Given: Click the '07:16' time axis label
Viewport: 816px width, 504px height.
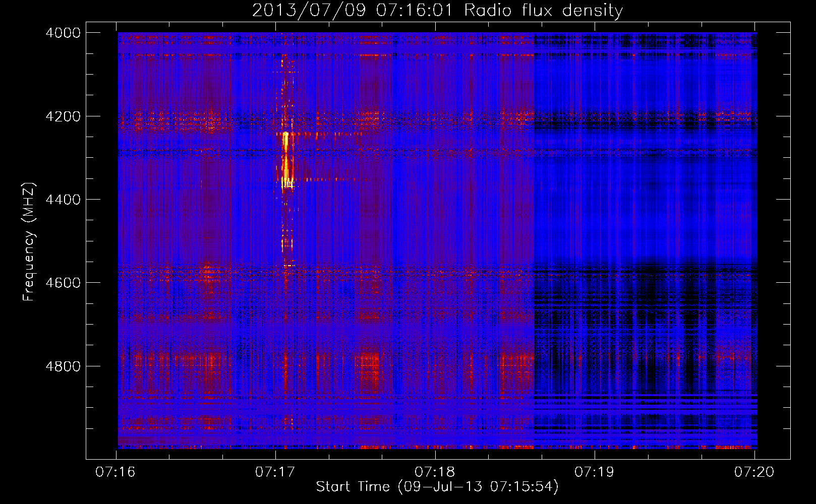Looking at the screenshot, I should (x=115, y=472).
